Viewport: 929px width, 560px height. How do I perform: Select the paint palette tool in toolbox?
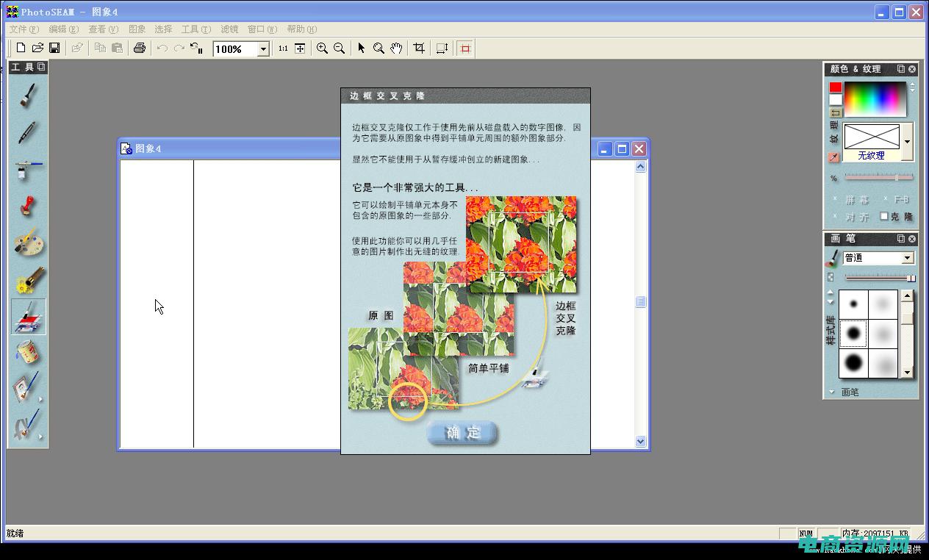(28, 243)
